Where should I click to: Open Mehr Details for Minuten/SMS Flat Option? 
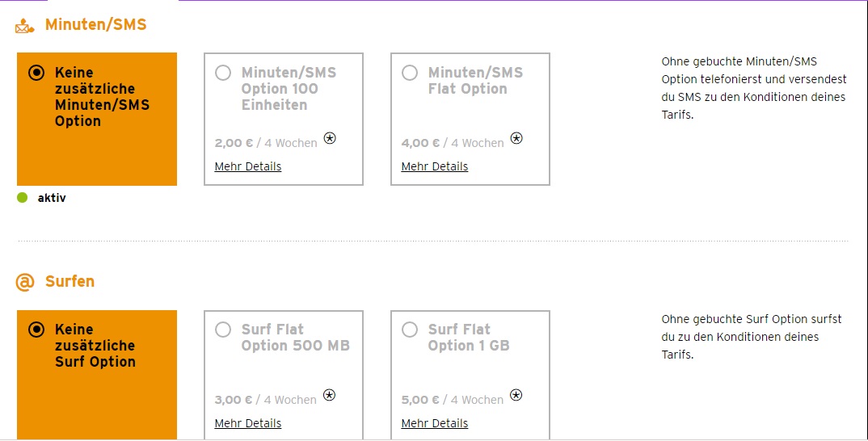[435, 166]
